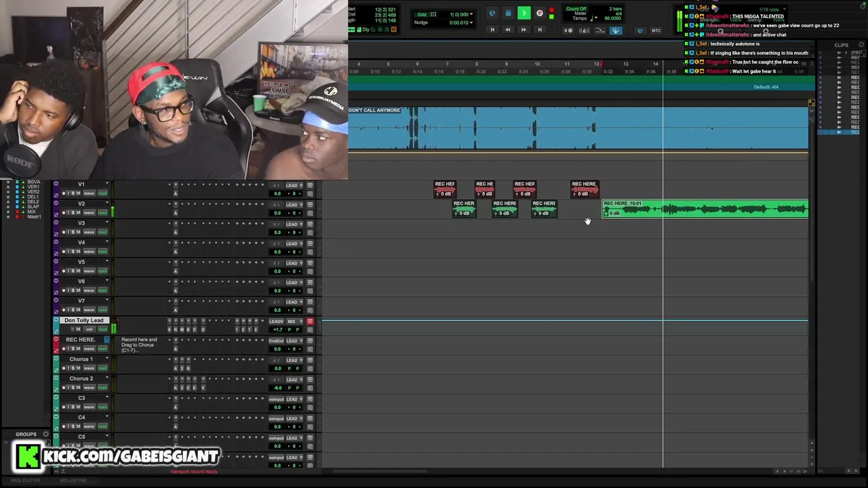868x488 pixels.
Task: Toggle the MIDI merge arrow button
Action: pyautogui.click(x=600, y=30)
